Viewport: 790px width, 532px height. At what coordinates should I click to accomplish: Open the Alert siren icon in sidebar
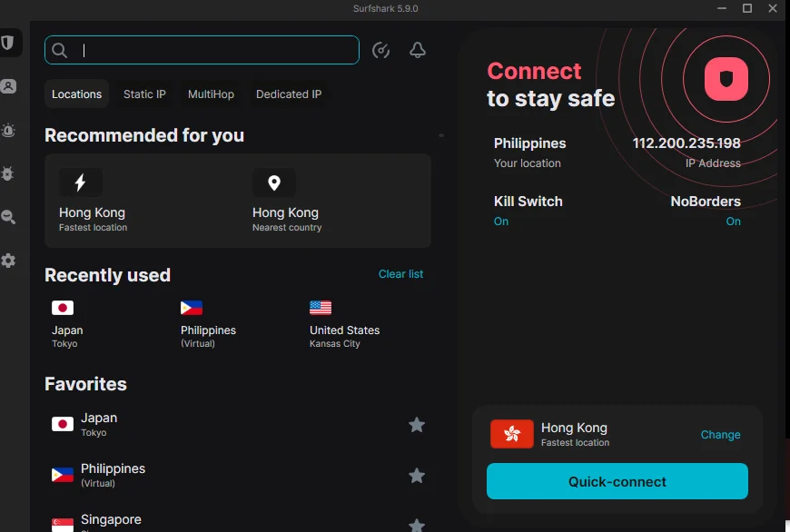click(x=8, y=131)
